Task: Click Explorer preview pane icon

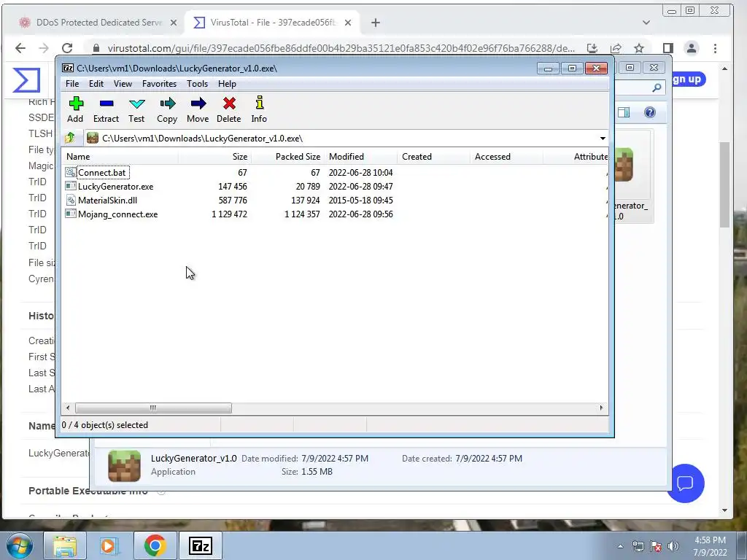Action: click(624, 112)
